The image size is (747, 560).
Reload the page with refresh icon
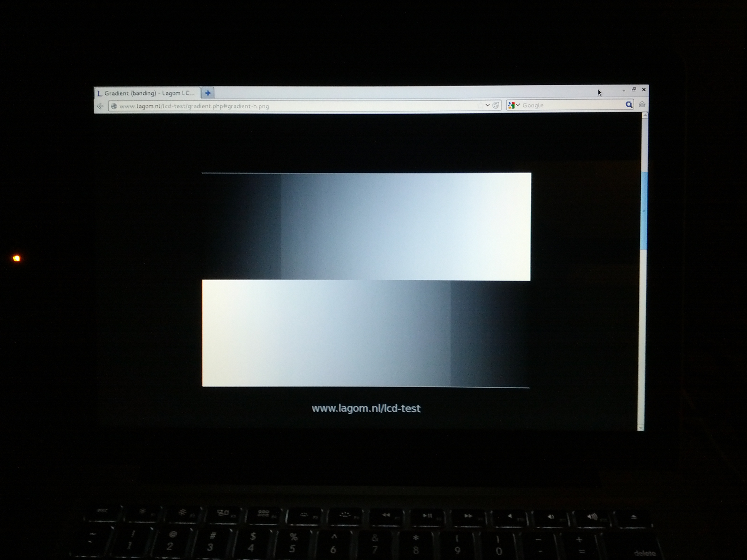click(496, 105)
